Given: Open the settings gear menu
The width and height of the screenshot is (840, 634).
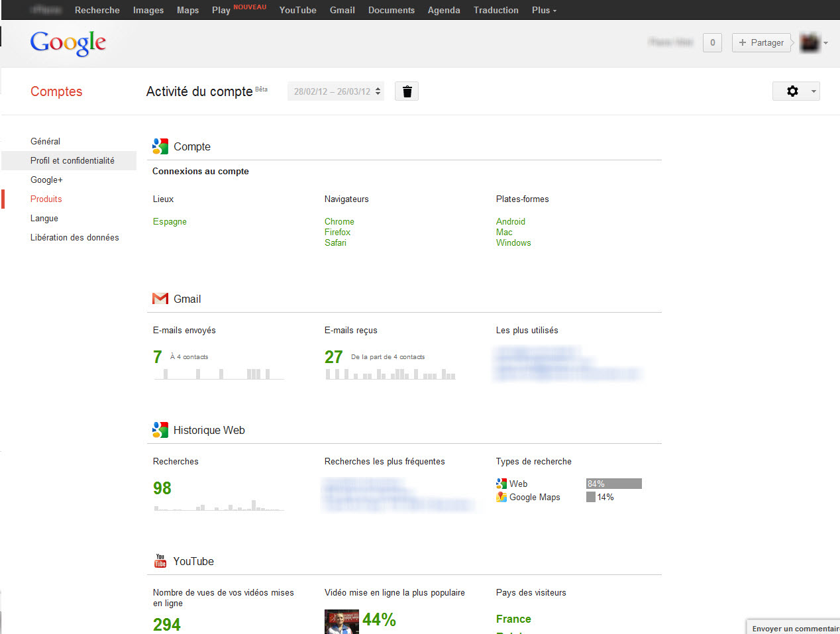Looking at the screenshot, I should point(796,91).
